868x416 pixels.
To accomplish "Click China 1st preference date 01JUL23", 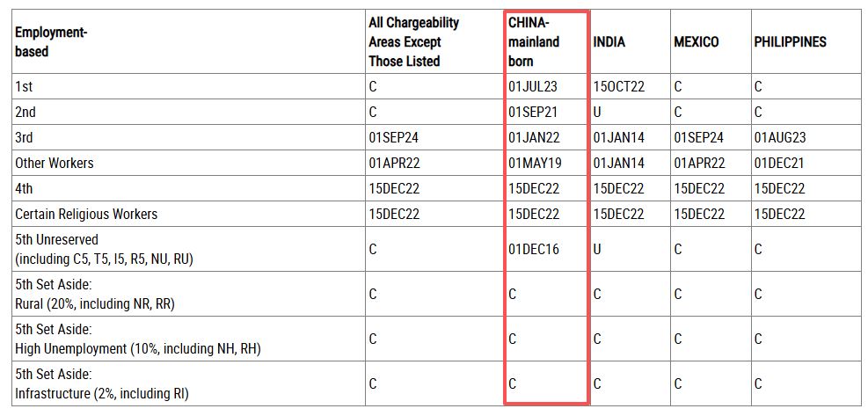I will pos(533,87).
